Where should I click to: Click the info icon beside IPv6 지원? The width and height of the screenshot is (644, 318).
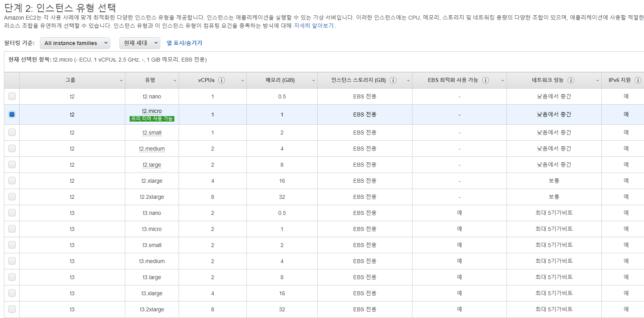tap(638, 80)
